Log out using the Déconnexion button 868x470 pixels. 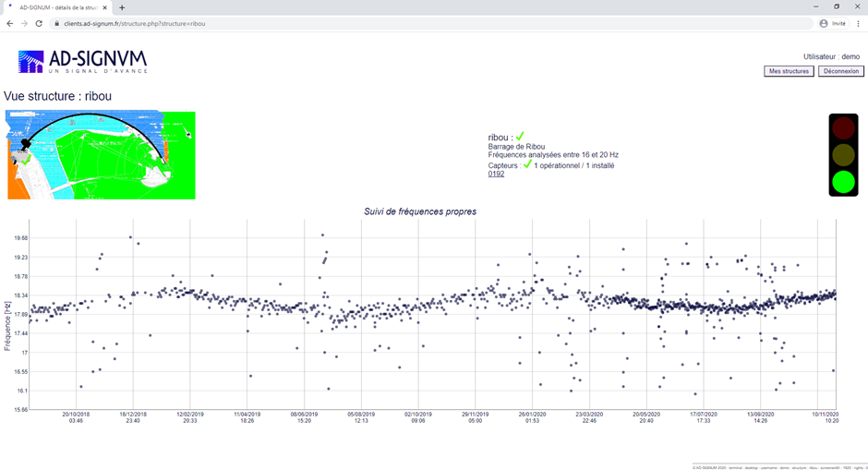(840, 71)
